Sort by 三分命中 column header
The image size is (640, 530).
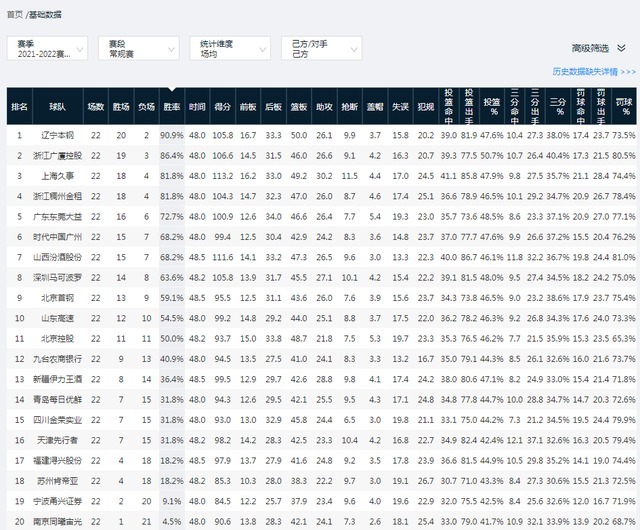point(514,107)
